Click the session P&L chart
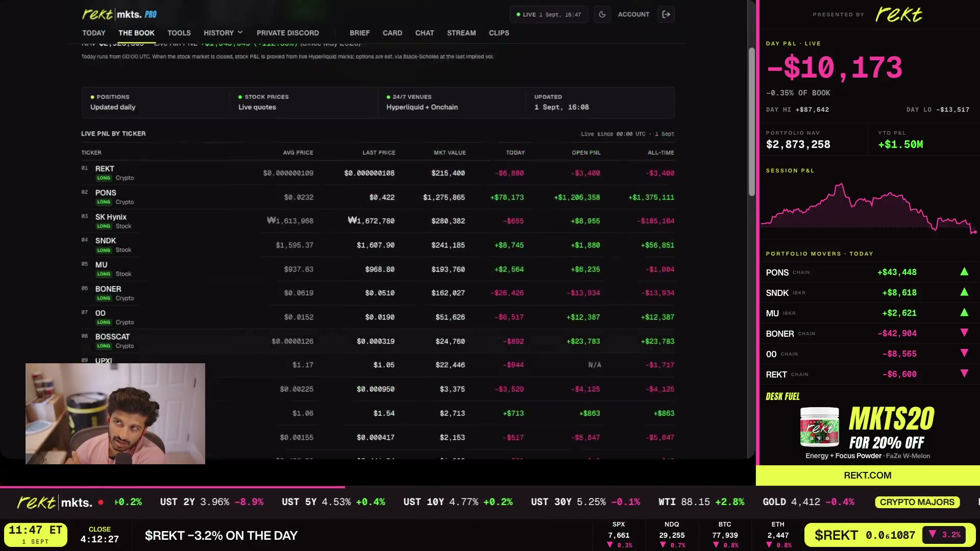Image resolution: width=980 pixels, height=551 pixels. (x=869, y=208)
